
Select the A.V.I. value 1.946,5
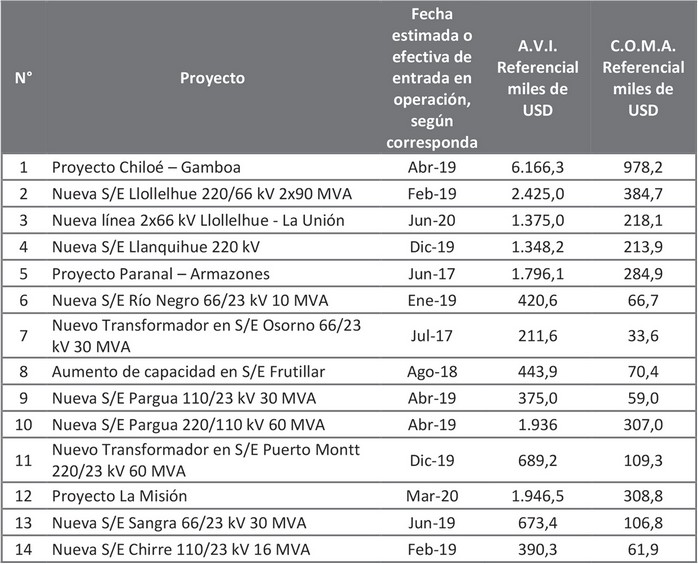click(538, 496)
